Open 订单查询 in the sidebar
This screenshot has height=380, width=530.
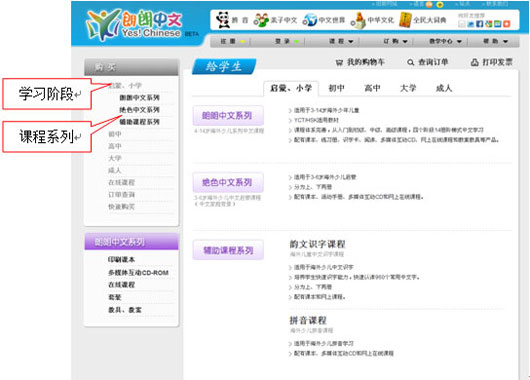coord(121,195)
